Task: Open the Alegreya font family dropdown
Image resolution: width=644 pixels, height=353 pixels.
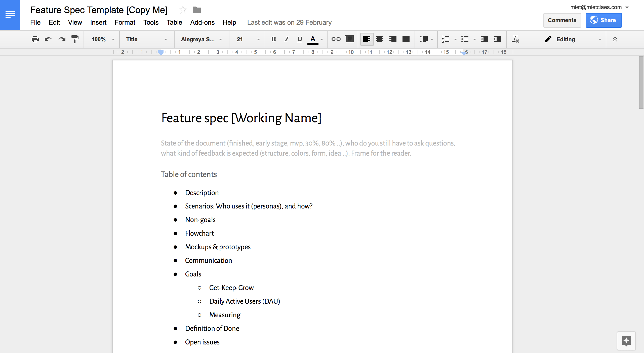Action: pos(202,39)
